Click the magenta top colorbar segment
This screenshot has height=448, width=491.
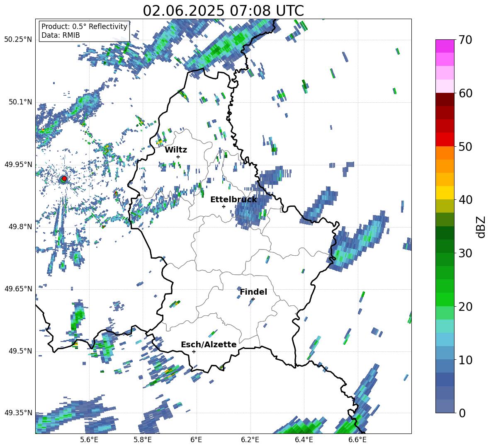pos(445,46)
